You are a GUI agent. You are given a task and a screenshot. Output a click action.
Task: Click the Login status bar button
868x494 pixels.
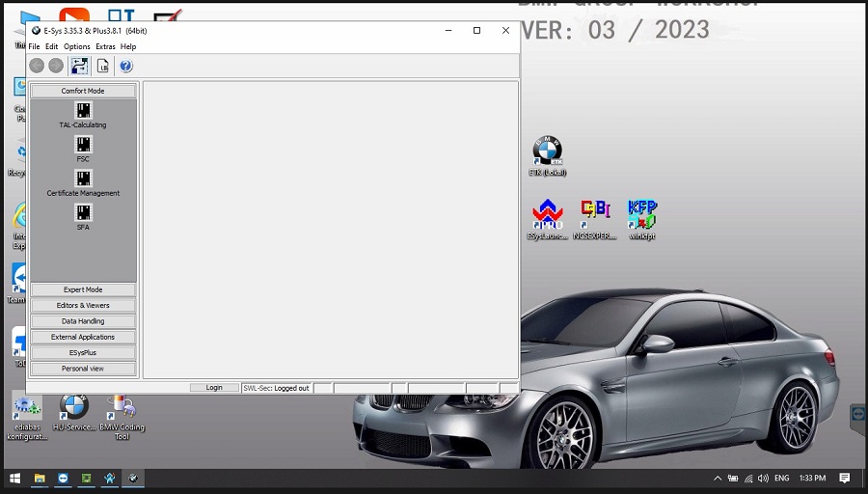[x=214, y=388]
